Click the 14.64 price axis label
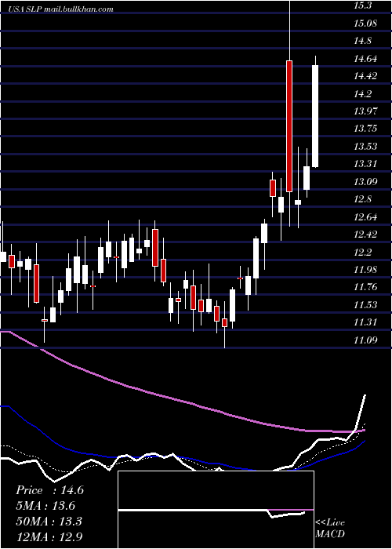 coord(365,59)
